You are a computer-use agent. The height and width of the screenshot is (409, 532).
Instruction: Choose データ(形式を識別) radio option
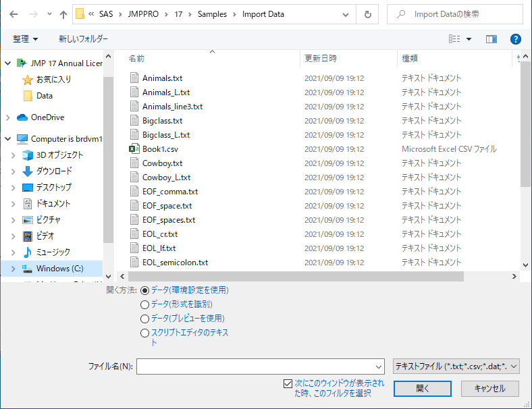pos(145,304)
